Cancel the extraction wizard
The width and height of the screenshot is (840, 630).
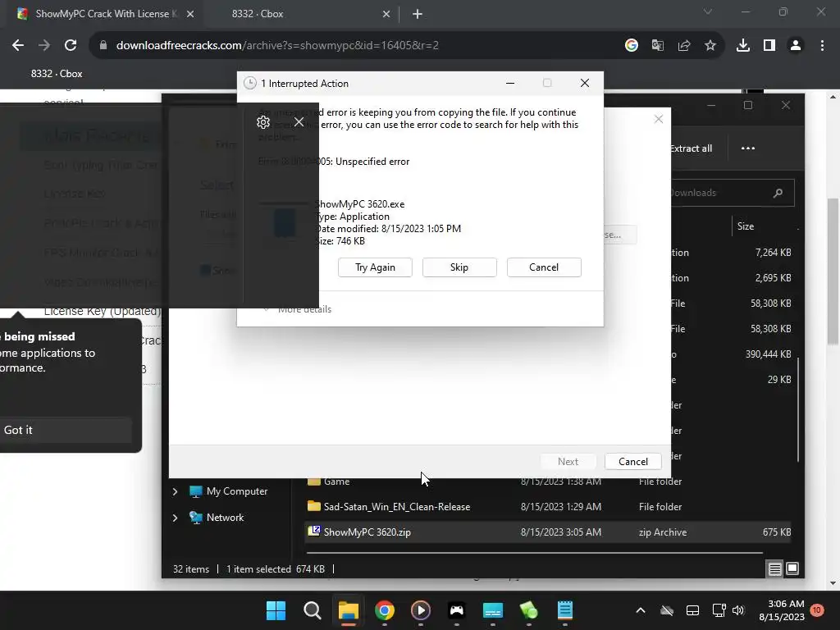632,461
